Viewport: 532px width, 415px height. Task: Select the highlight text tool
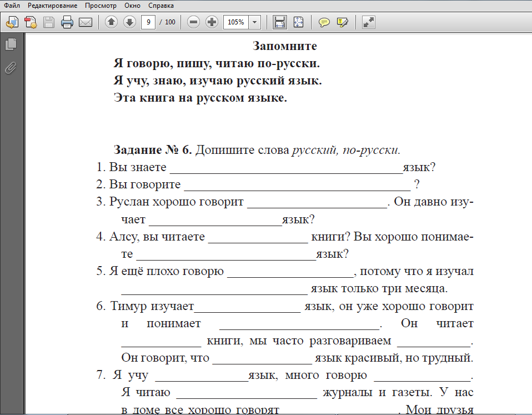pyautogui.click(x=342, y=22)
